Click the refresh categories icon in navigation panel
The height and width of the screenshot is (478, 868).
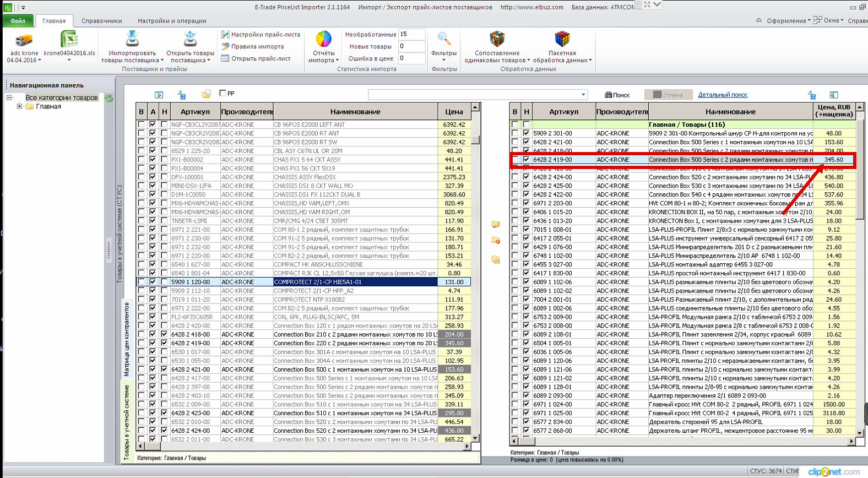point(109,98)
